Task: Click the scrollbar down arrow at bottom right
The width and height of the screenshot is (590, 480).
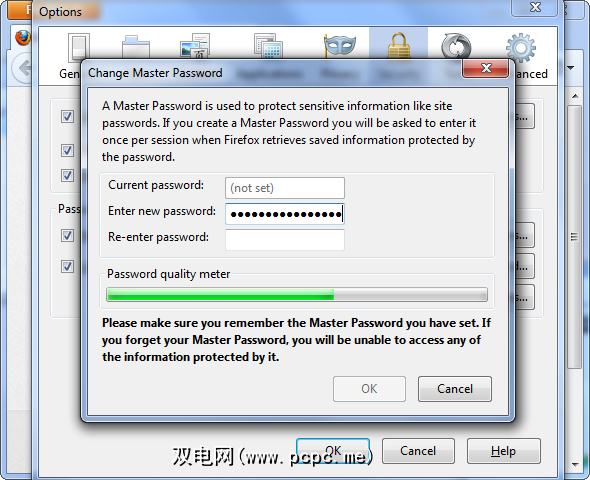Action: click(x=575, y=464)
